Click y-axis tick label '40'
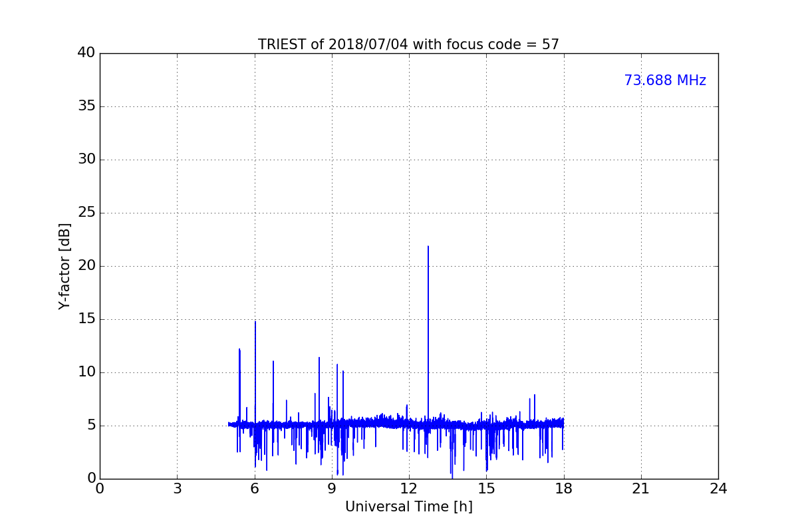Screen dimensions: 798x532 86,53
